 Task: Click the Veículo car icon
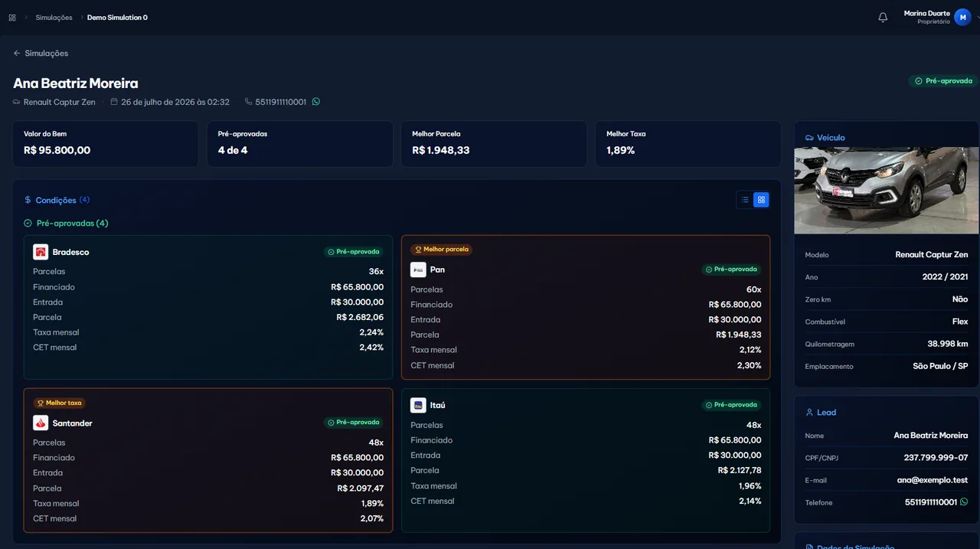pyautogui.click(x=809, y=138)
